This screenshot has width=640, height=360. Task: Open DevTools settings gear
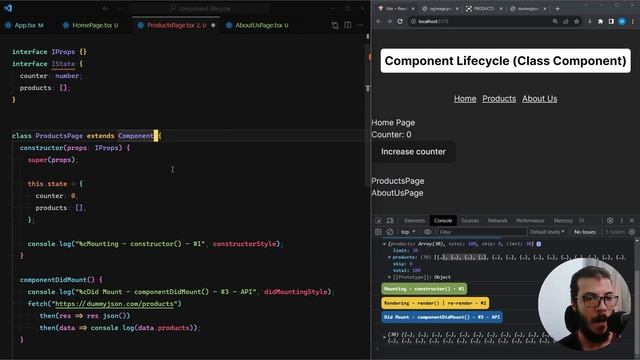[x=610, y=220]
